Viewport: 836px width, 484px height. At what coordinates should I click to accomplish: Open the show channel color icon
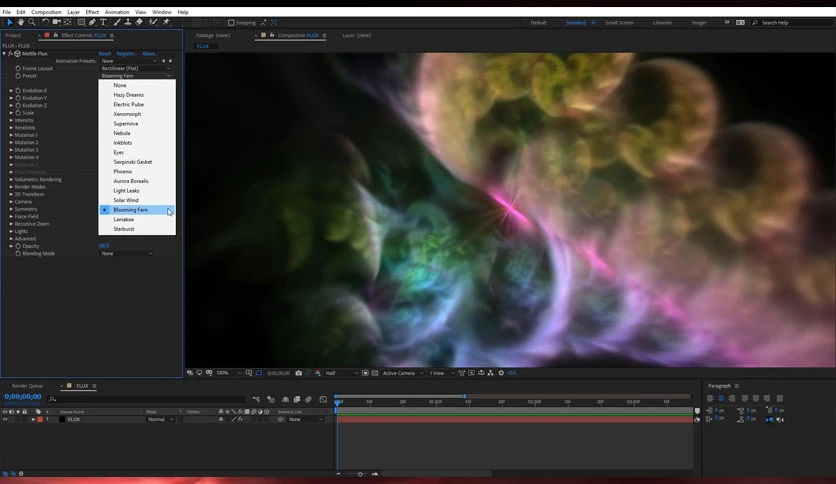(x=318, y=373)
